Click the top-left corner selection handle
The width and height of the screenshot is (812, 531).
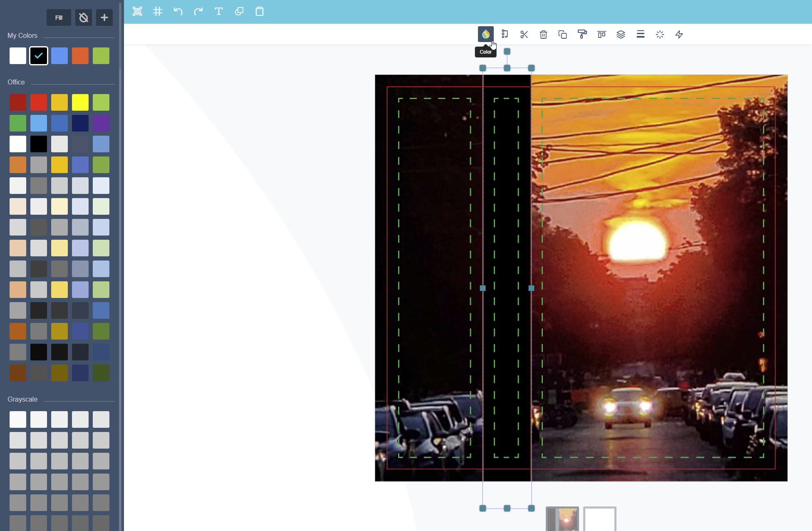point(483,68)
